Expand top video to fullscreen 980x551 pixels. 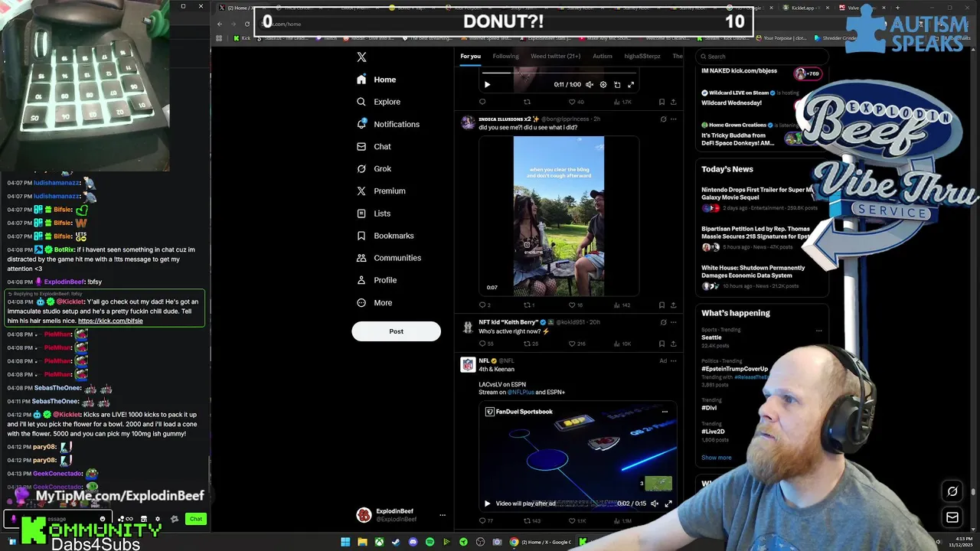coord(631,84)
